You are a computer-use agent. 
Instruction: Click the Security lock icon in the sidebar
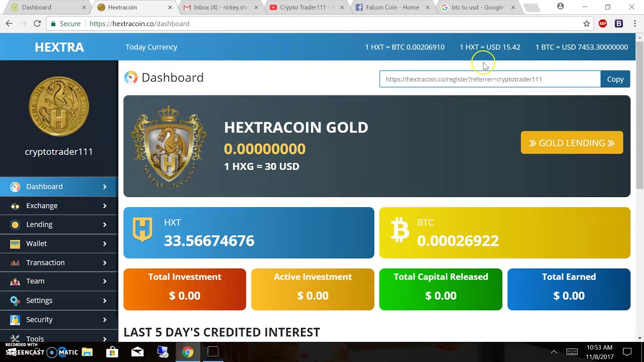click(x=15, y=320)
